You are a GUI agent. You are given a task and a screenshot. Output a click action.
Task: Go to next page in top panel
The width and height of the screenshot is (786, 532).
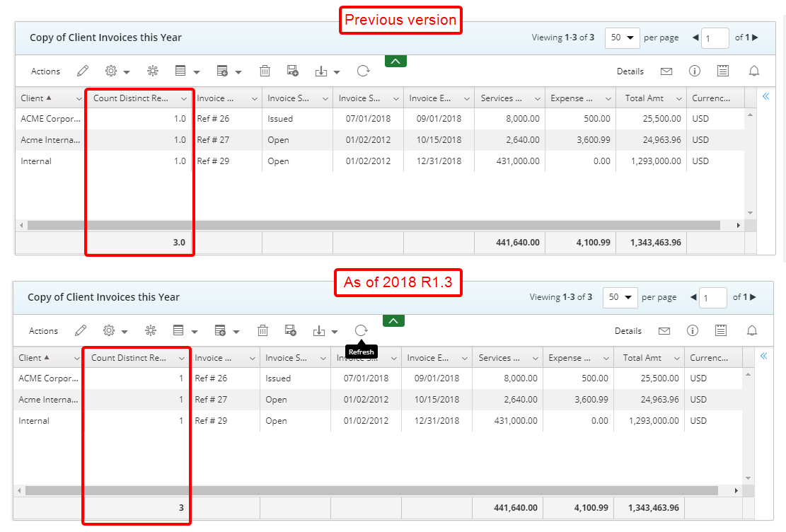coord(756,37)
